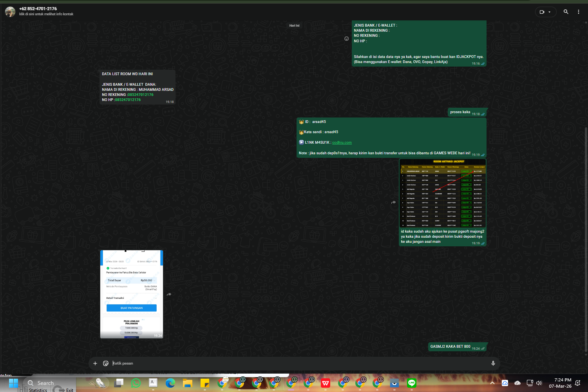Open WPS Office from the taskbar
Screen dimensions: 588x392
pyautogui.click(x=326, y=383)
